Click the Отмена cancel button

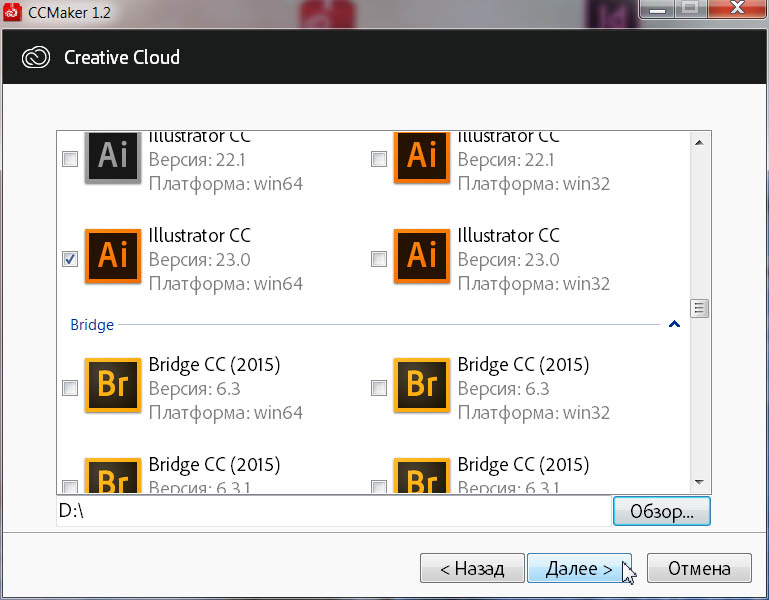click(x=699, y=568)
